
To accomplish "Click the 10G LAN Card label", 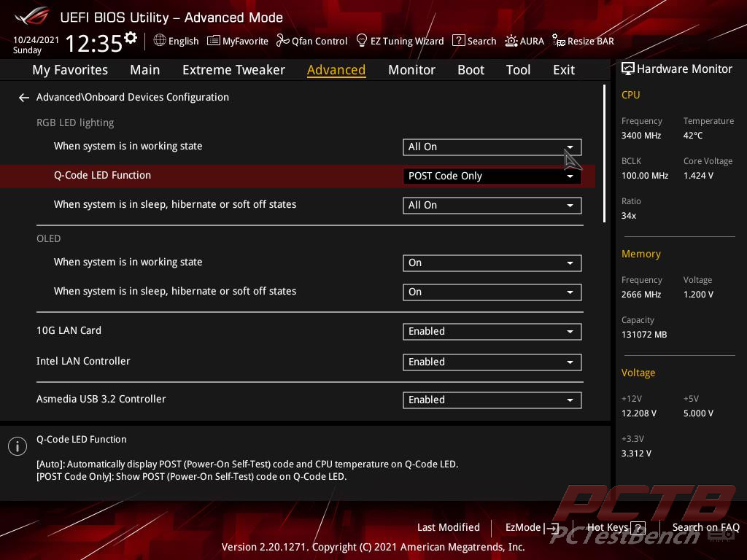I will [x=69, y=330].
